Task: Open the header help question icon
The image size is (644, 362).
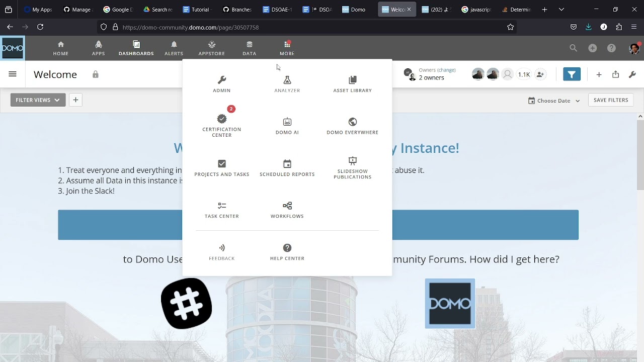Action: point(611,48)
